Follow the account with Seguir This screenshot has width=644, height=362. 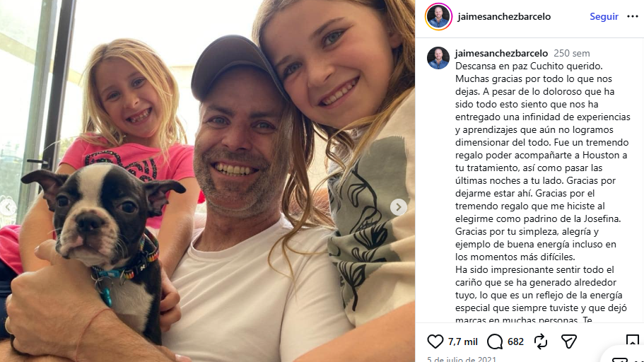(604, 16)
